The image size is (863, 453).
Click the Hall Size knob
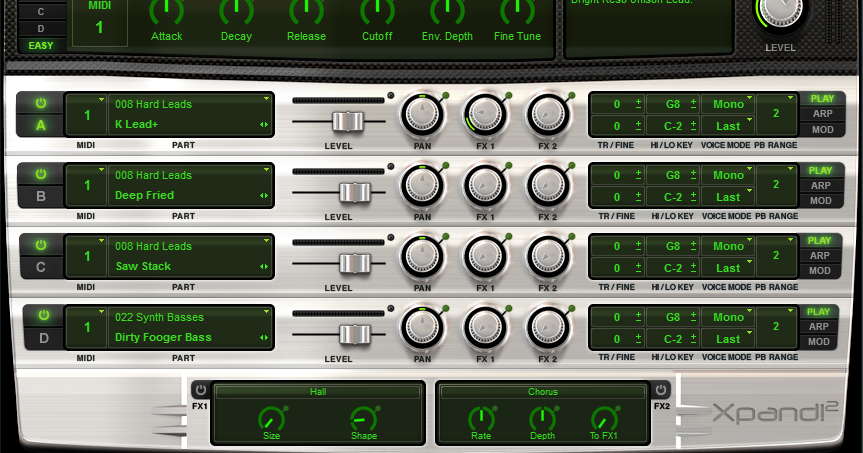[271, 419]
